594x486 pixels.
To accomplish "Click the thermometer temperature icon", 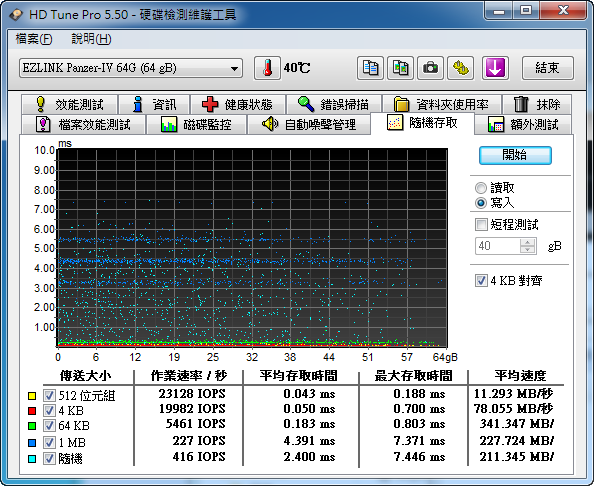I will point(267,68).
